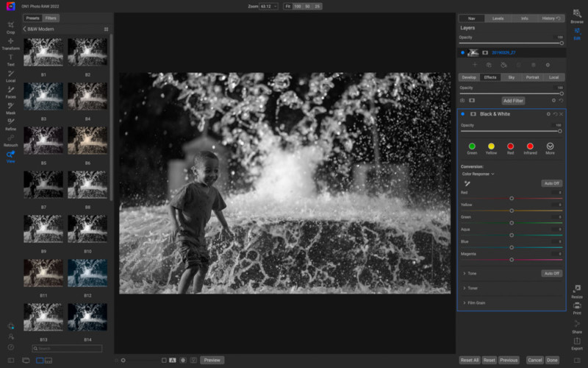This screenshot has width=588, height=368.
Task: Toggle the compare view checkbox icon
Action: [164, 360]
